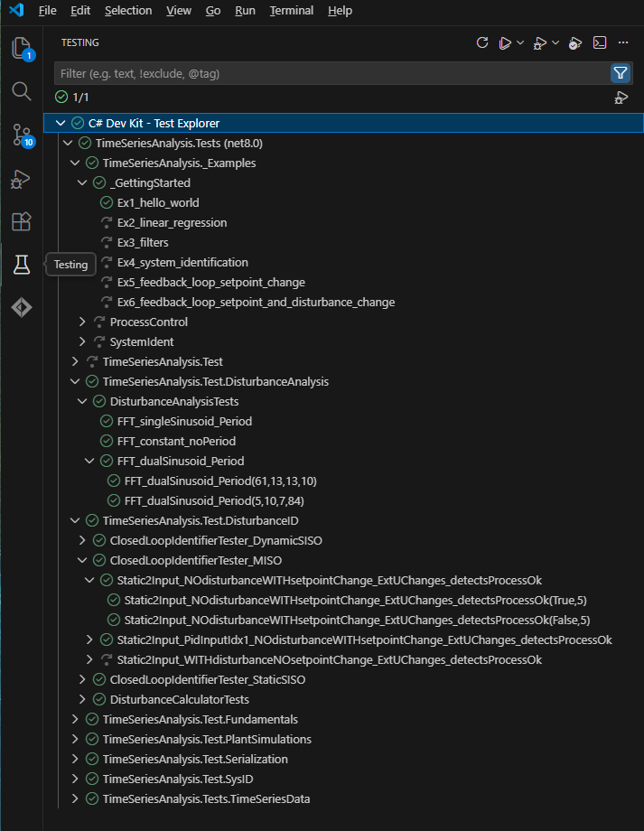Select the FFT_constant_noPeriod test
Image resolution: width=644 pixels, height=831 pixels.
tap(176, 442)
